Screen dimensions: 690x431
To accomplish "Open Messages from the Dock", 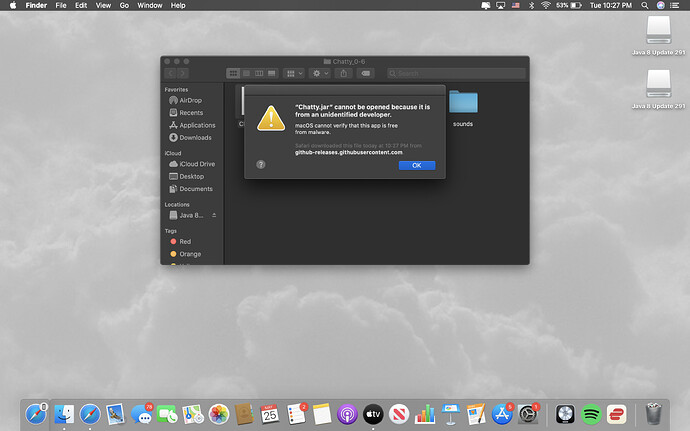I will [x=142, y=414].
